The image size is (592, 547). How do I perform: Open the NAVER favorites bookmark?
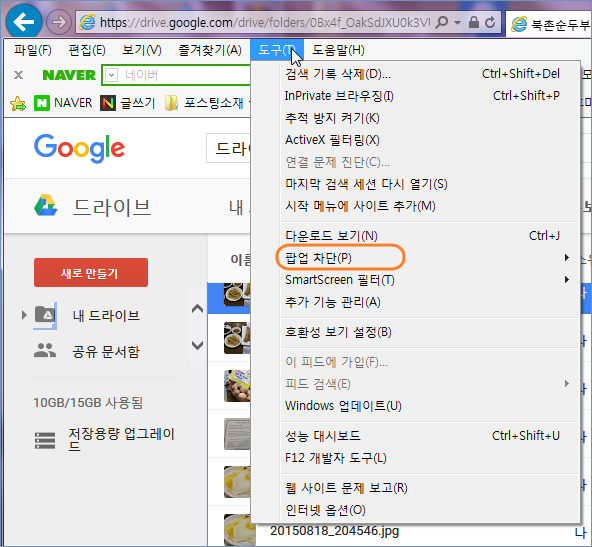click(63, 103)
